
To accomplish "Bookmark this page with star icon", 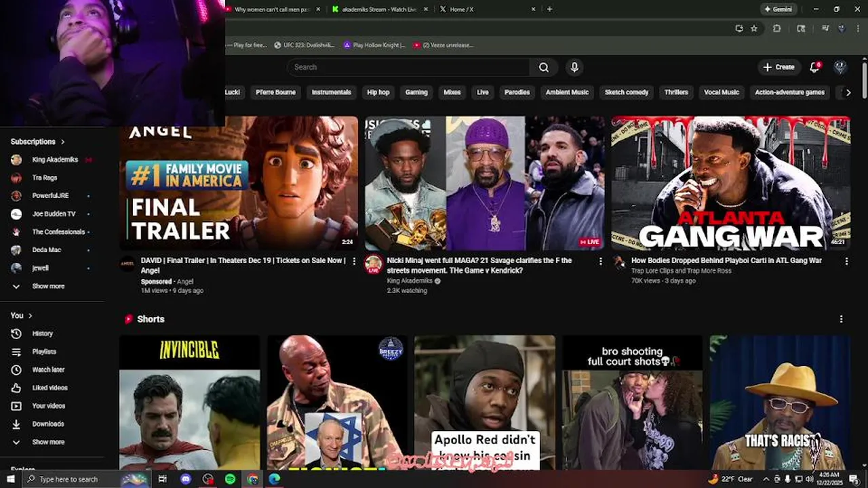I will click(754, 28).
